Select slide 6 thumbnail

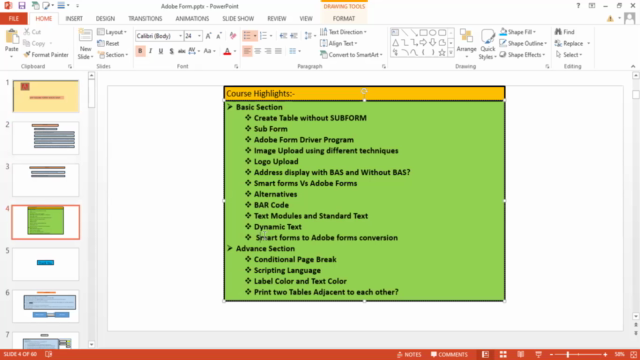pos(46,306)
